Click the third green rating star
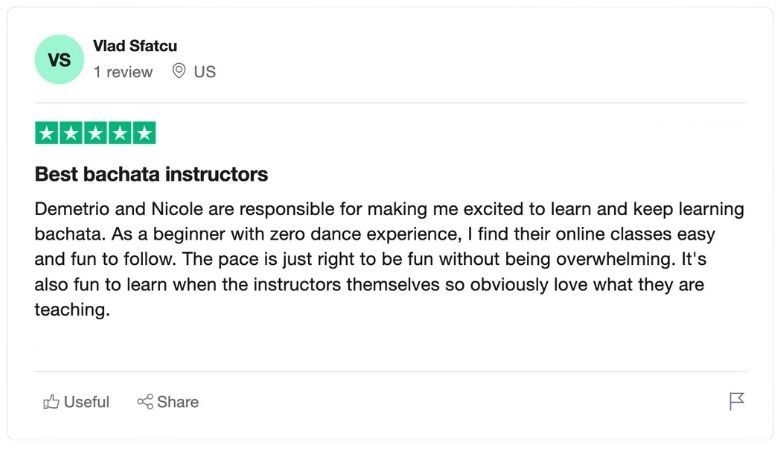Viewport: 780px width, 454px height. pos(96,133)
